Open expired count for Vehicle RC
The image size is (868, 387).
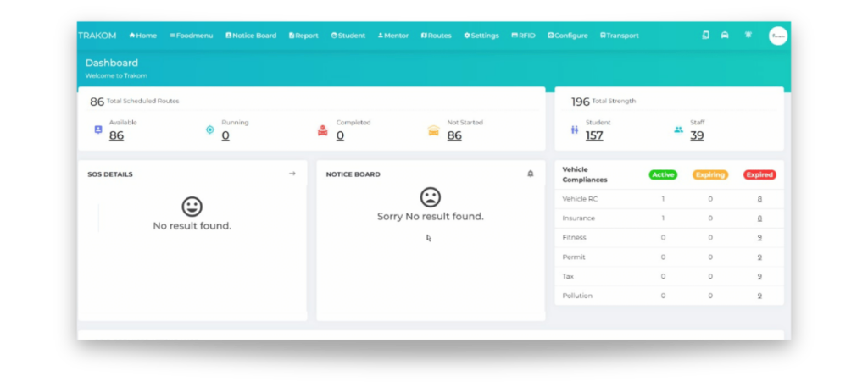(x=760, y=199)
